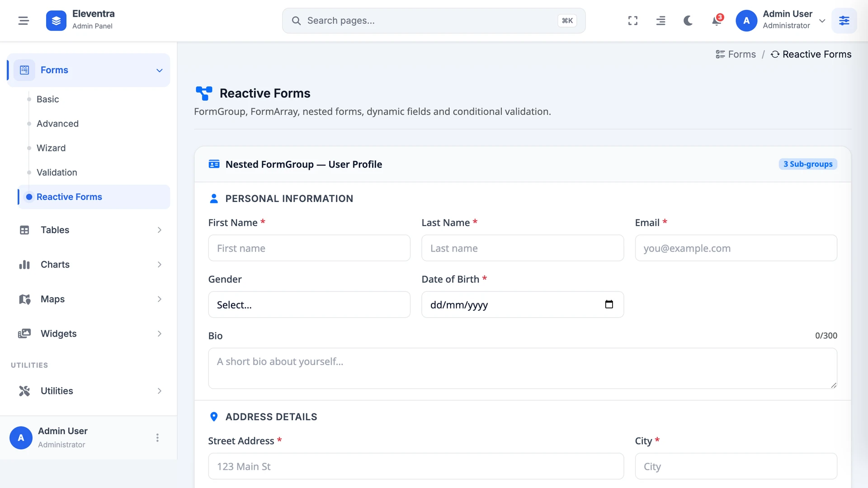Click the breadcrumb Forms icon

tap(720, 54)
